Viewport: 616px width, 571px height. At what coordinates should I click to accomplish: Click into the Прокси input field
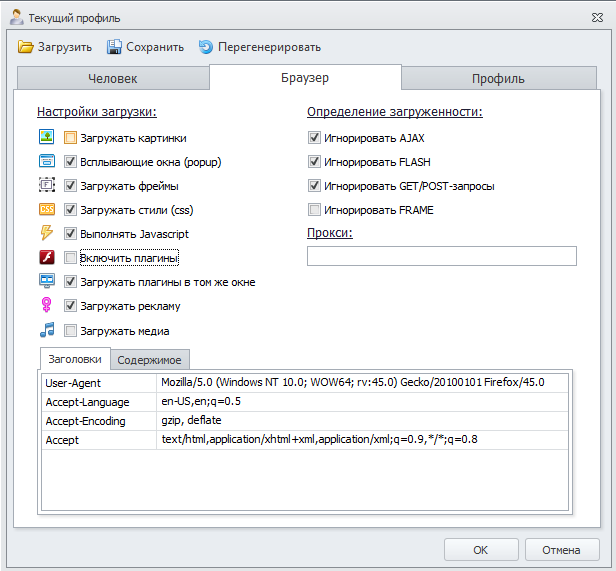click(441, 256)
